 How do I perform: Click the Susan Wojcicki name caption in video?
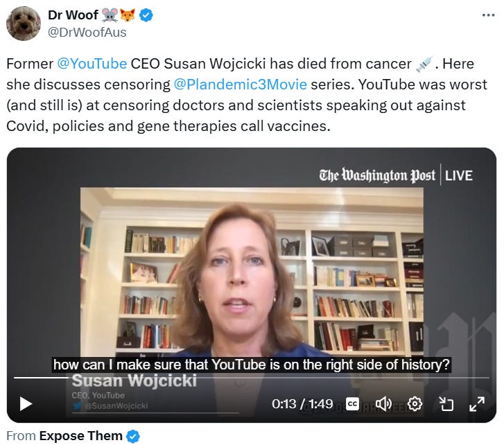click(134, 381)
